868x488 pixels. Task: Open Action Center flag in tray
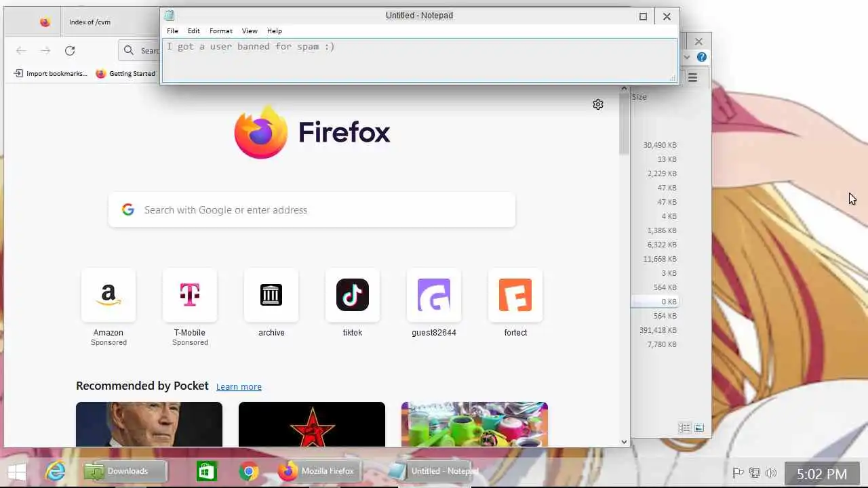738,473
